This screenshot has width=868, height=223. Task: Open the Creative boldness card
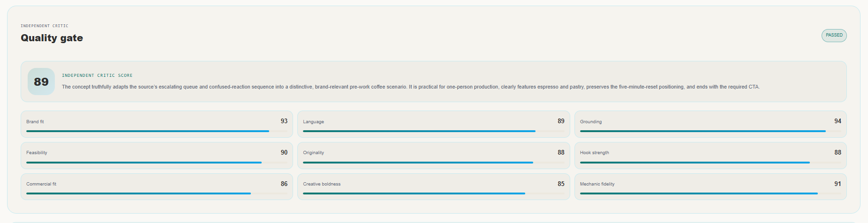click(433, 187)
